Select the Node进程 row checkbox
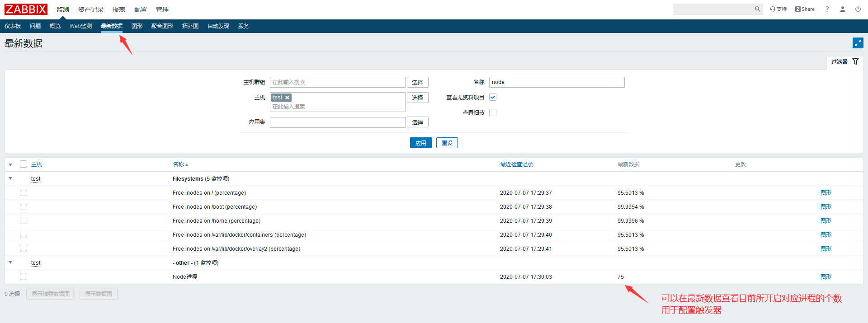 tap(24, 276)
